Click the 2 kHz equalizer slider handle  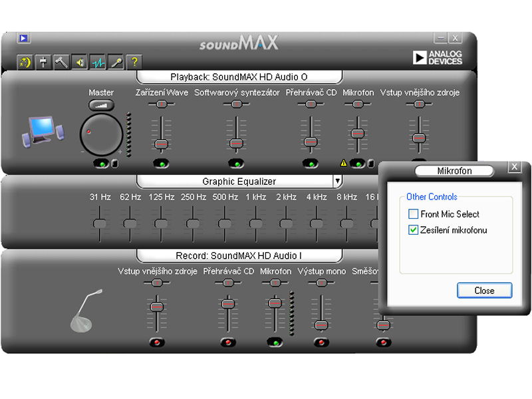[286, 223]
